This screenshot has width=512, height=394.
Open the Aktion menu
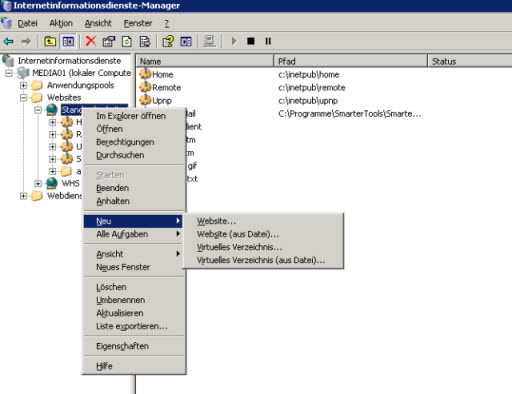[x=61, y=23]
